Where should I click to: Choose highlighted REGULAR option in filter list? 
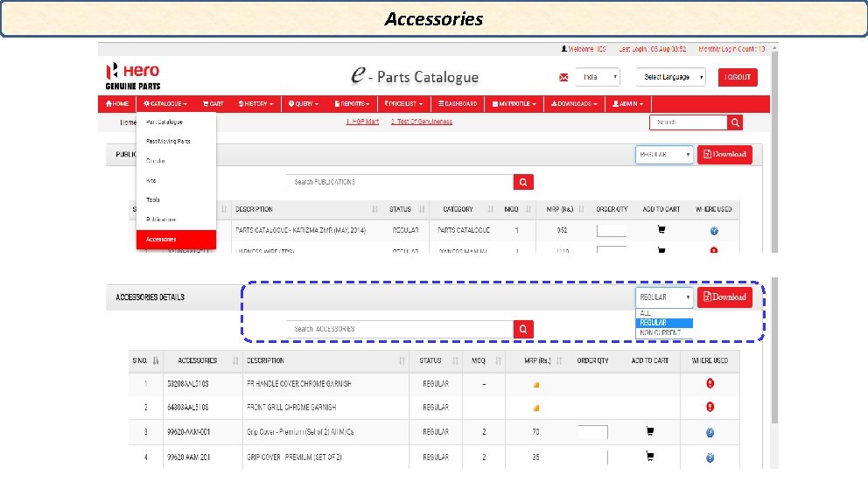coord(664,323)
